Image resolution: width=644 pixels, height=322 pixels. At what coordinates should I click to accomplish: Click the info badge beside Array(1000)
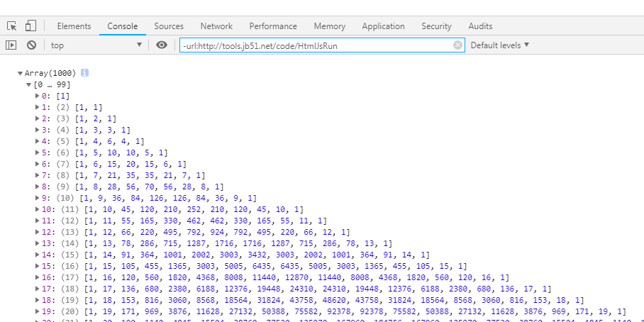(84, 73)
